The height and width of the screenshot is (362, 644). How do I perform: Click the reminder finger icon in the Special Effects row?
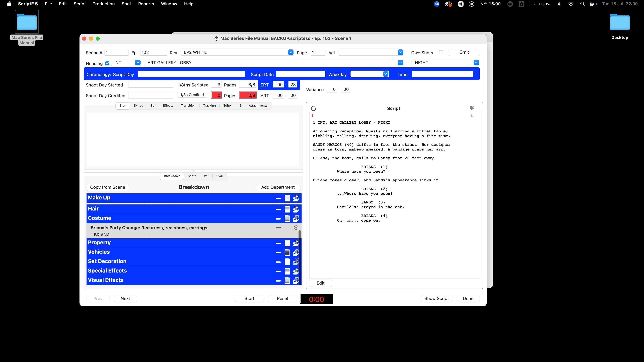tap(296, 271)
